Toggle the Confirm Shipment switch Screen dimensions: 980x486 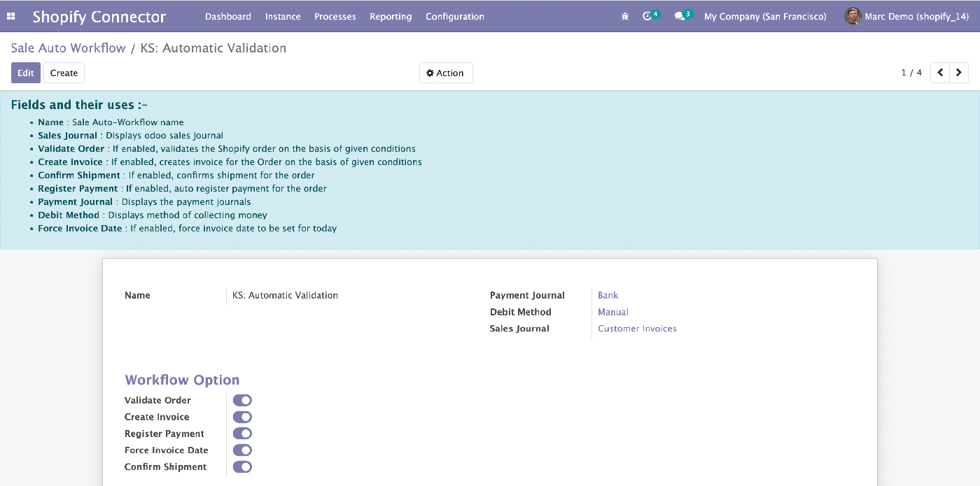coord(242,467)
